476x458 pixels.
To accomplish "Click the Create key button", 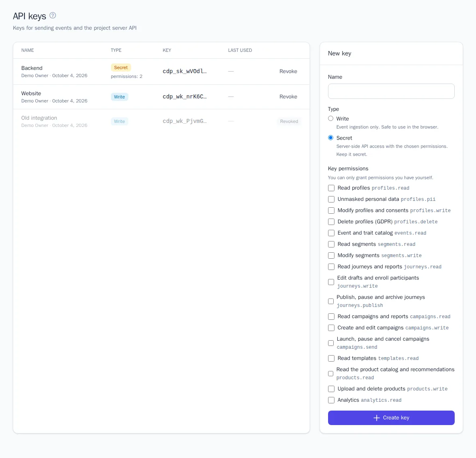I will click(391, 418).
